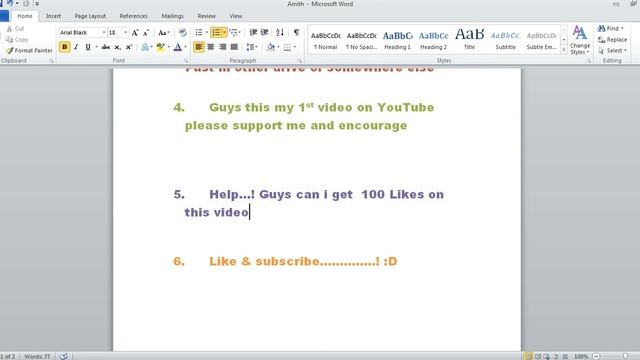The height and width of the screenshot is (360, 640).
Task: Open Paragraph dialog launcher
Action: tap(300, 61)
